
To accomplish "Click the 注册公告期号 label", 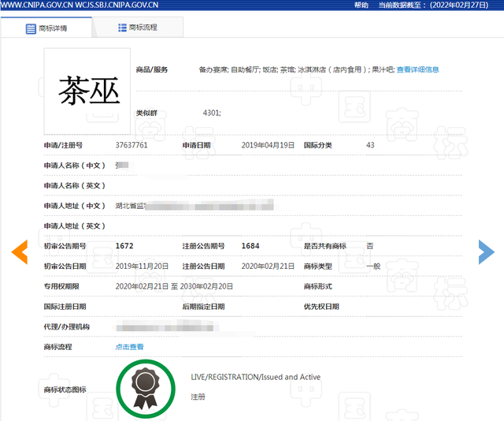I will click(x=203, y=246).
